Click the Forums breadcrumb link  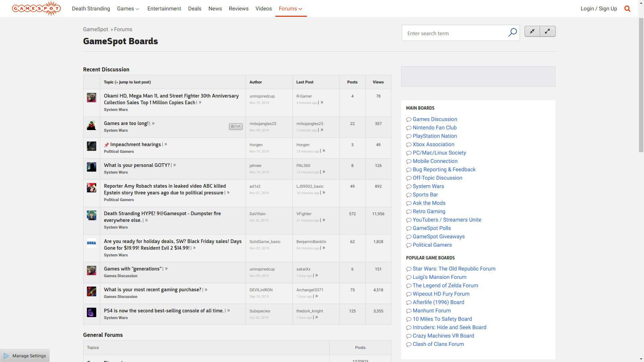click(x=123, y=29)
